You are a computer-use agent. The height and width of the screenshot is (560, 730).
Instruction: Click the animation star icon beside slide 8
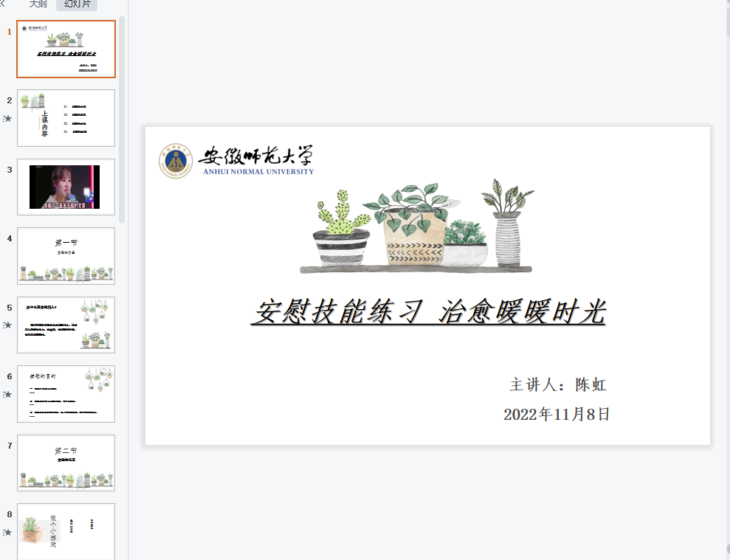(7, 532)
